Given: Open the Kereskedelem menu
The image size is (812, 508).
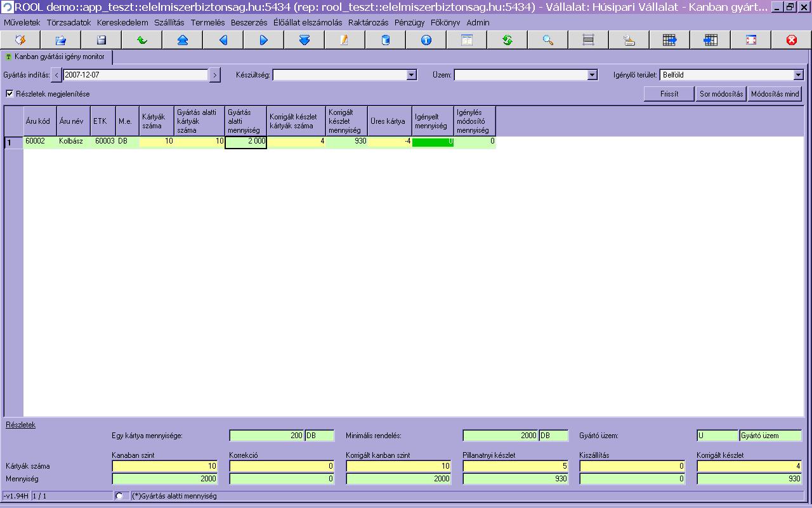Looking at the screenshot, I should (x=122, y=22).
